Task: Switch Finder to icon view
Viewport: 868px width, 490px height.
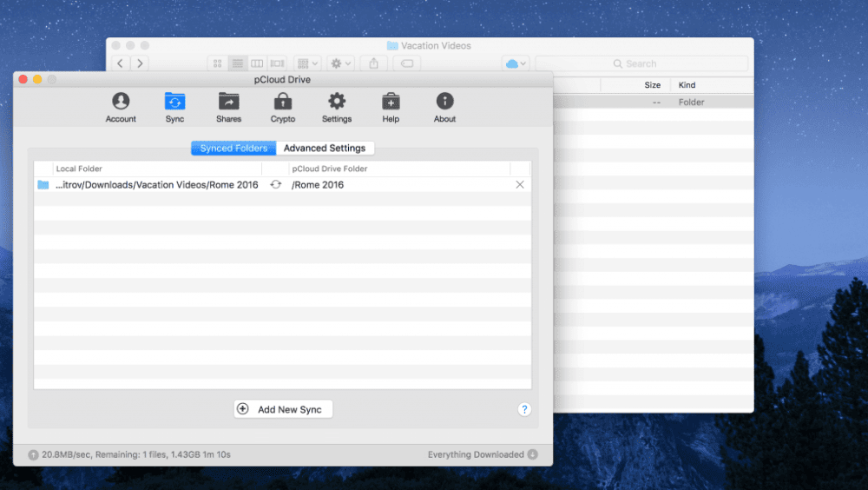Action: tap(218, 63)
